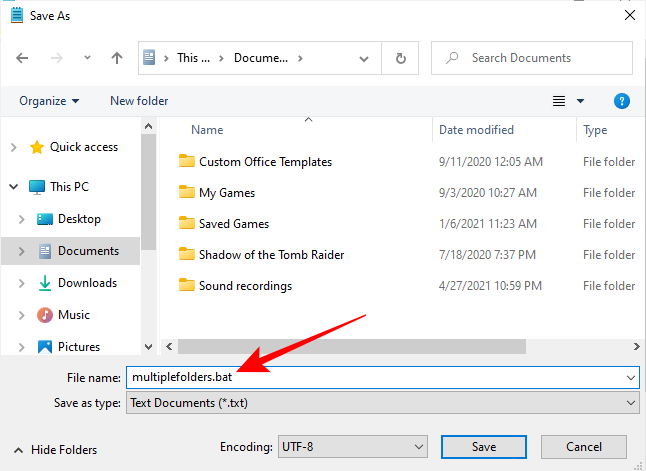The image size is (646, 471).
Task: Click the Up one level arrow
Action: click(x=116, y=58)
